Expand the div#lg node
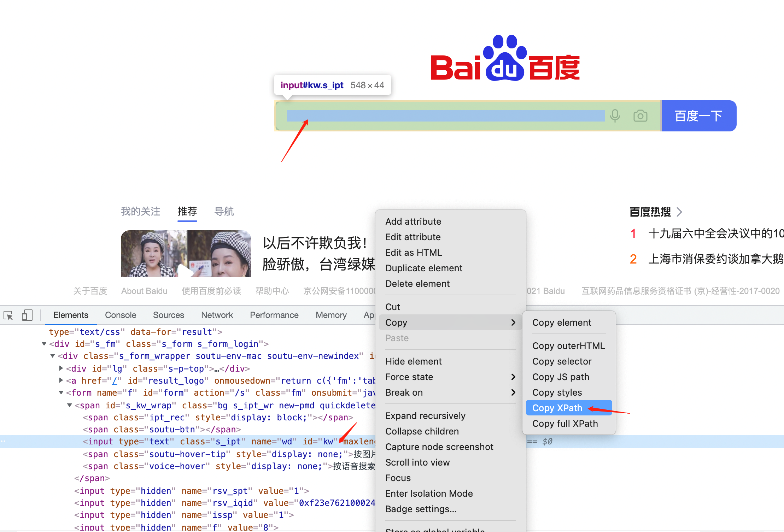The image size is (784, 532). coord(61,368)
